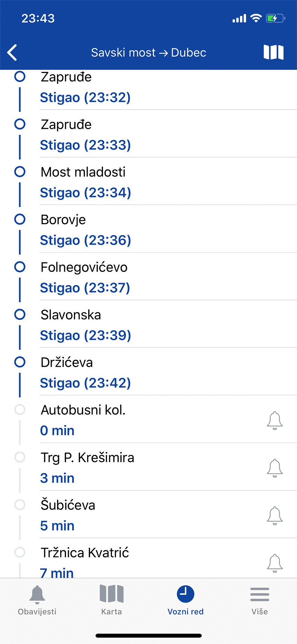
Task: Select the Savski most → Dubec title
Action: point(149,53)
